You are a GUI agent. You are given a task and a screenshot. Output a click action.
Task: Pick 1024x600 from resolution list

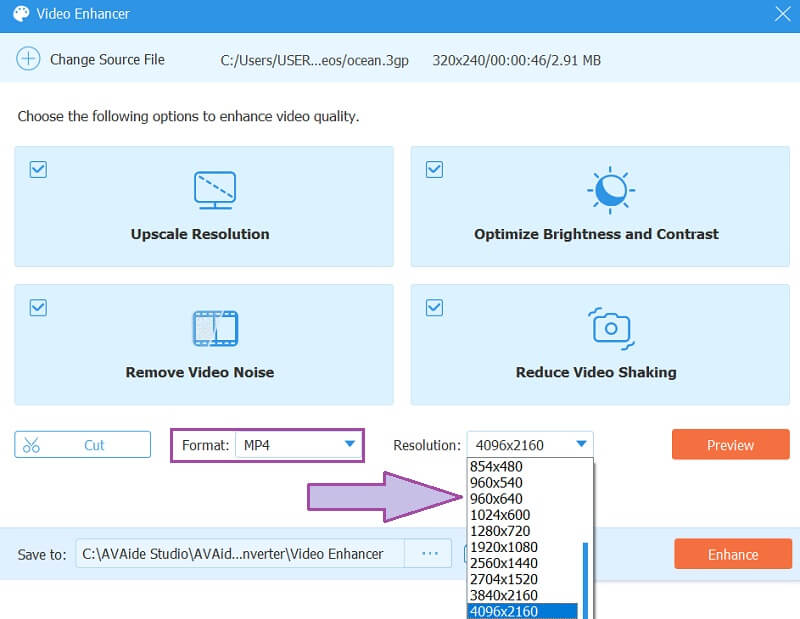click(x=524, y=515)
